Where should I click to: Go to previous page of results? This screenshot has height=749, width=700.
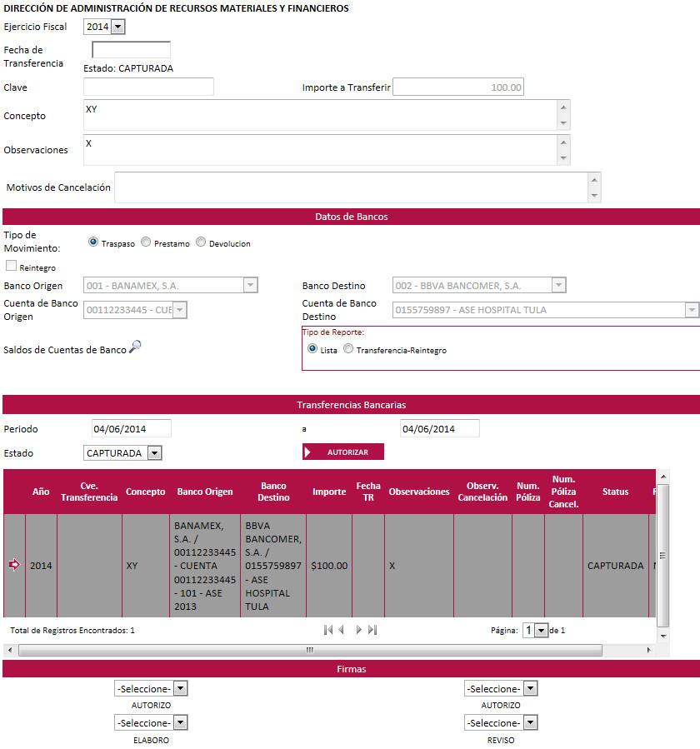(x=341, y=630)
